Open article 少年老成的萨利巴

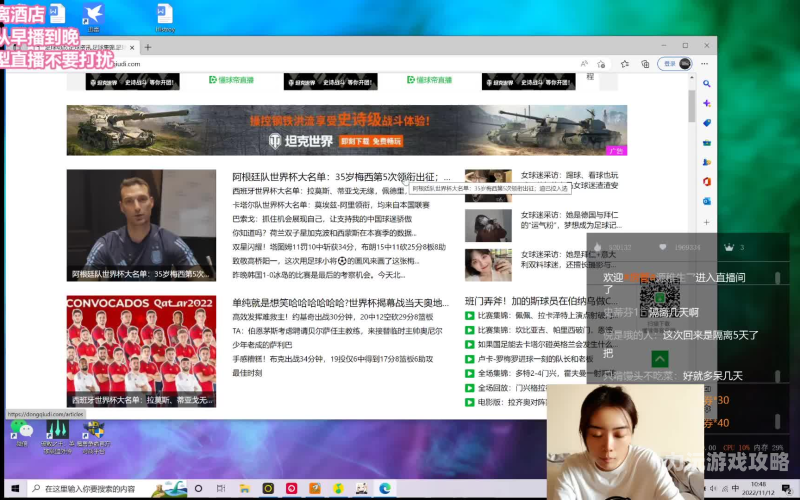tap(262, 345)
